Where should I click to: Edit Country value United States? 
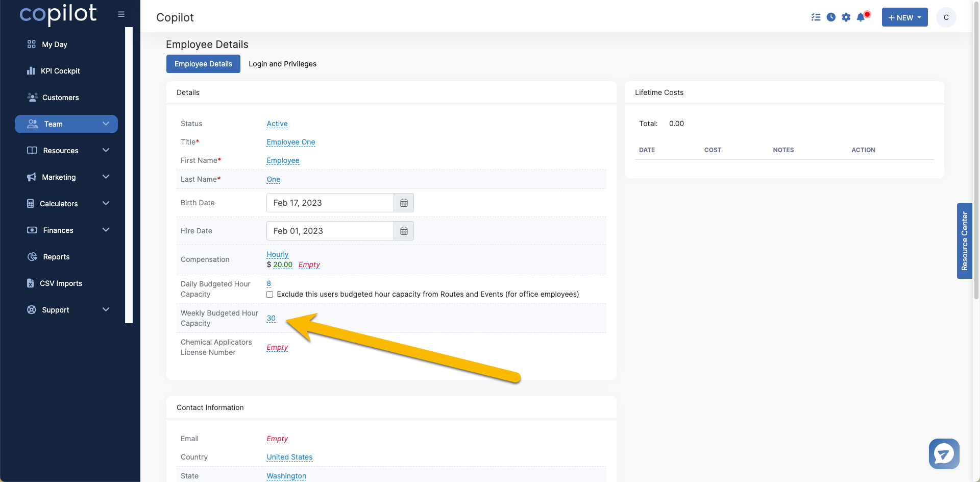tap(289, 457)
